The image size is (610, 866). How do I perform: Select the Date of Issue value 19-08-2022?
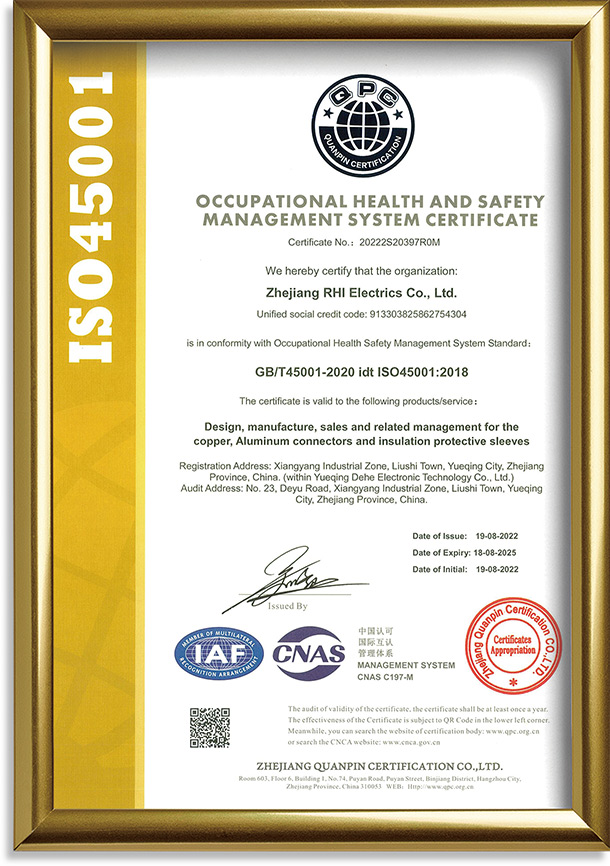pyautogui.click(x=497, y=536)
